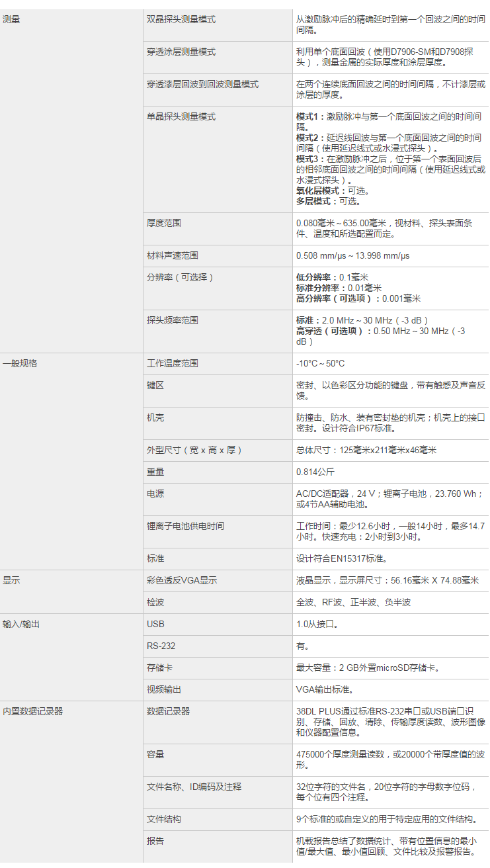Click the 文件结构 row label
The image size is (490, 868).
[163, 819]
